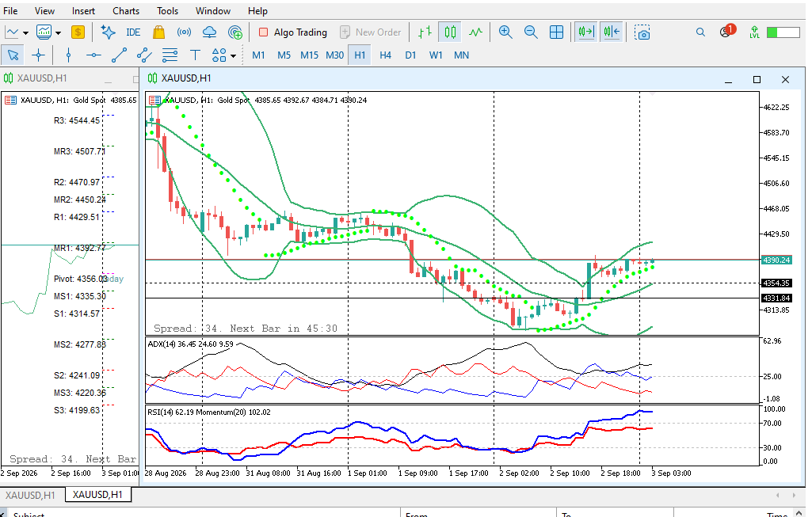812x517 pixels.
Task: Select the crosshair tool
Action: pyautogui.click(x=38, y=55)
